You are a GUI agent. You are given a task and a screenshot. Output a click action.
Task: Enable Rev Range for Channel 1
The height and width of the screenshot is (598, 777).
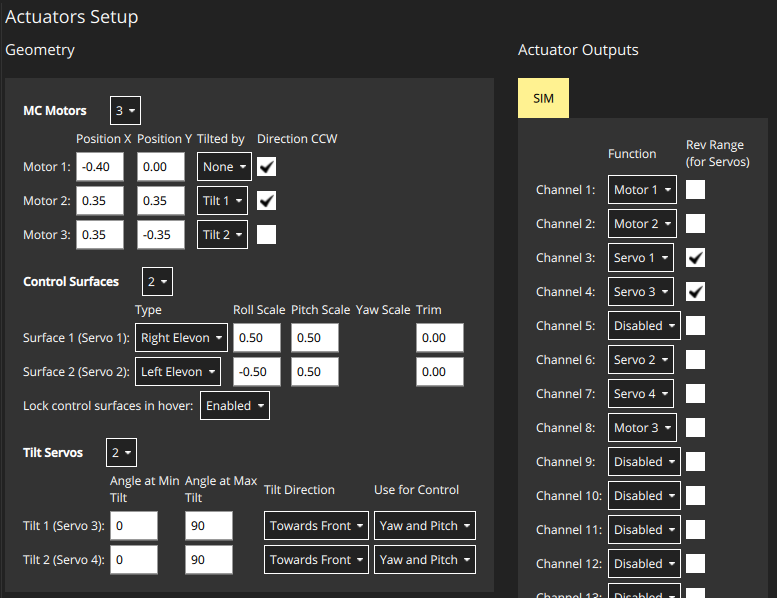pyautogui.click(x=695, y=189)
